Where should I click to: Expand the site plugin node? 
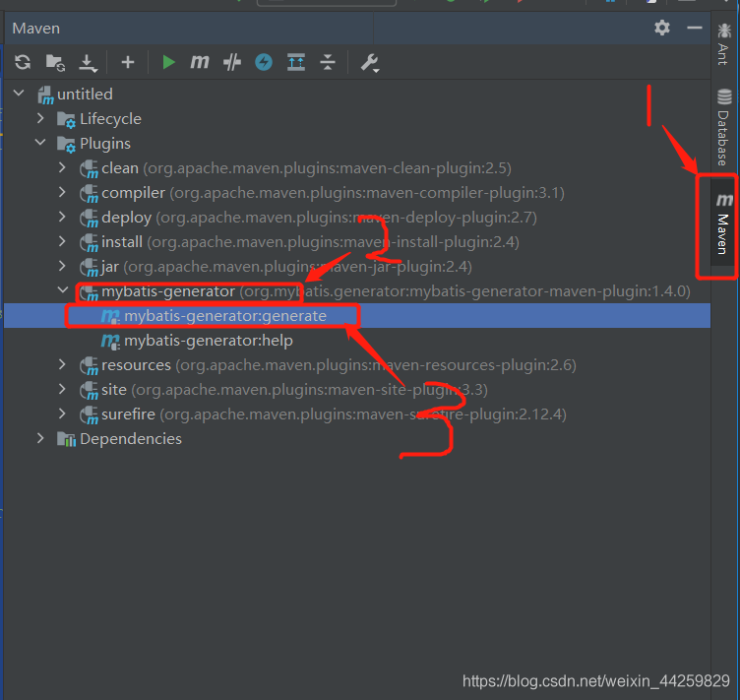pyautogui.click(x=62, y=389)
